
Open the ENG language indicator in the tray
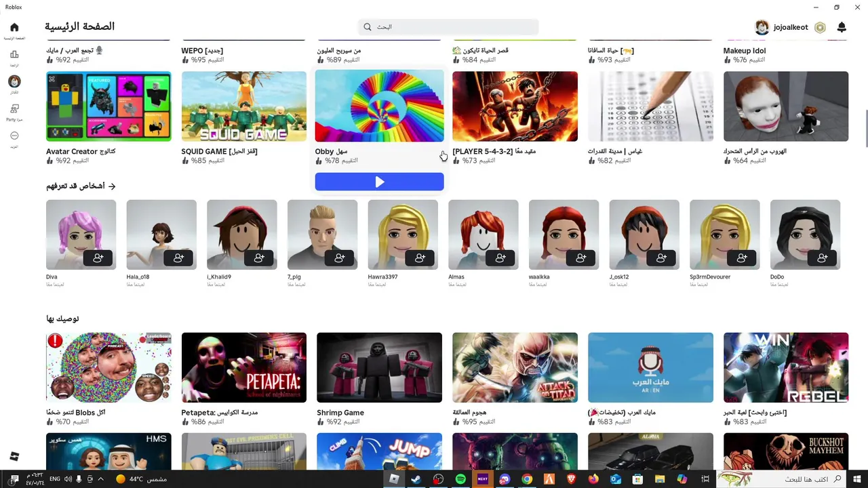click(x=55, y=479)
